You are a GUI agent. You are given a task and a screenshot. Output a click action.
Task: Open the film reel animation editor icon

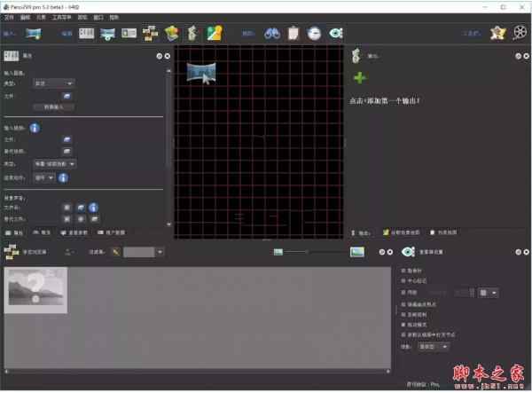[x=520, y=33]
